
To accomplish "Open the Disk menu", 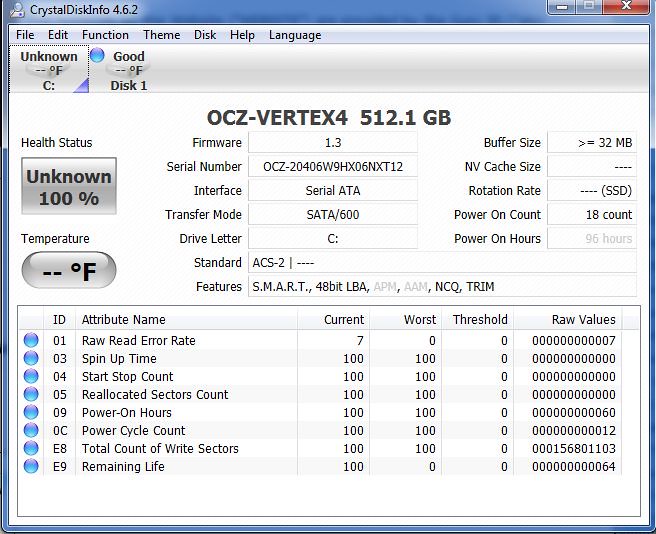I will (205, 35).
